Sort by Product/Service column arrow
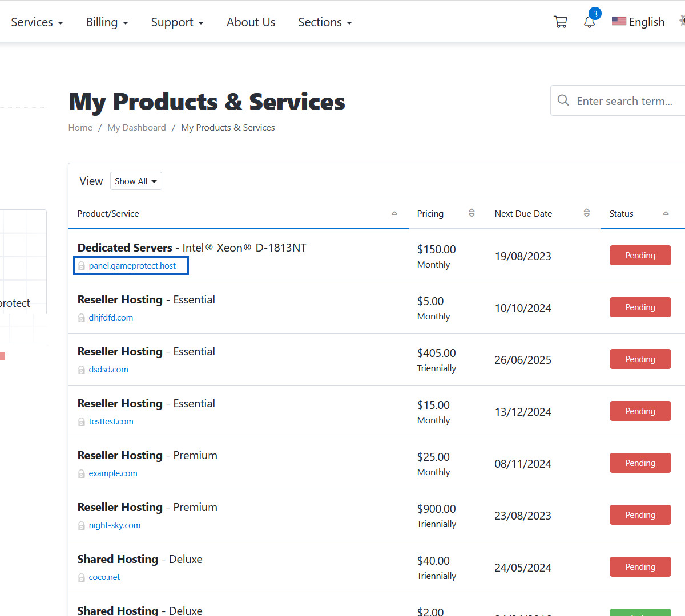 click(x=394, y=213)
